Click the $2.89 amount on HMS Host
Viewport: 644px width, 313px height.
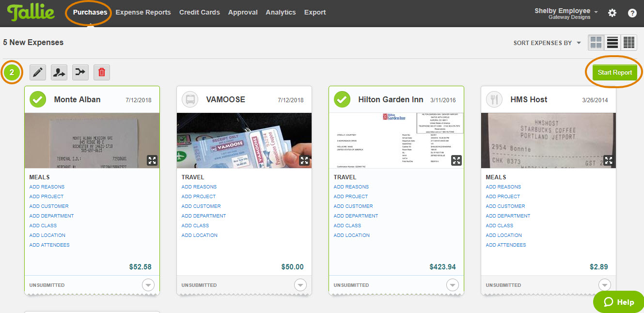(599, 267)
